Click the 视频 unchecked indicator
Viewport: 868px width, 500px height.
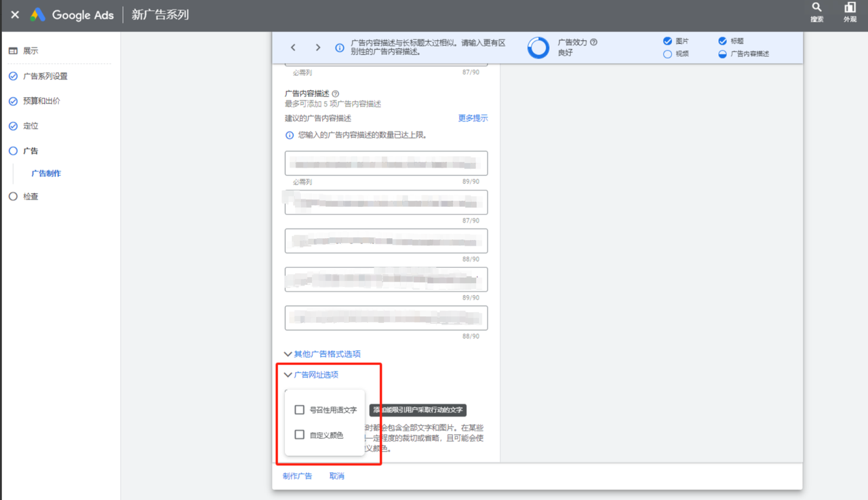pos(667,54)
